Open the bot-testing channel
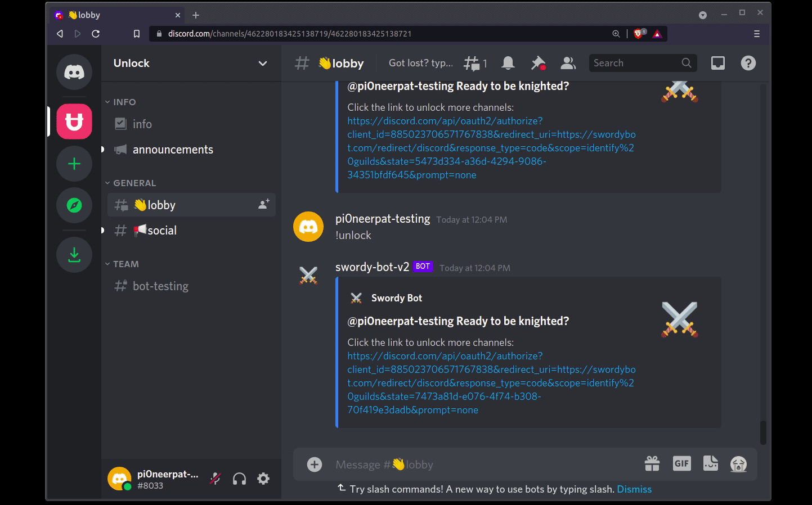This screenshot has height=505, width=812. pos(191,286)
